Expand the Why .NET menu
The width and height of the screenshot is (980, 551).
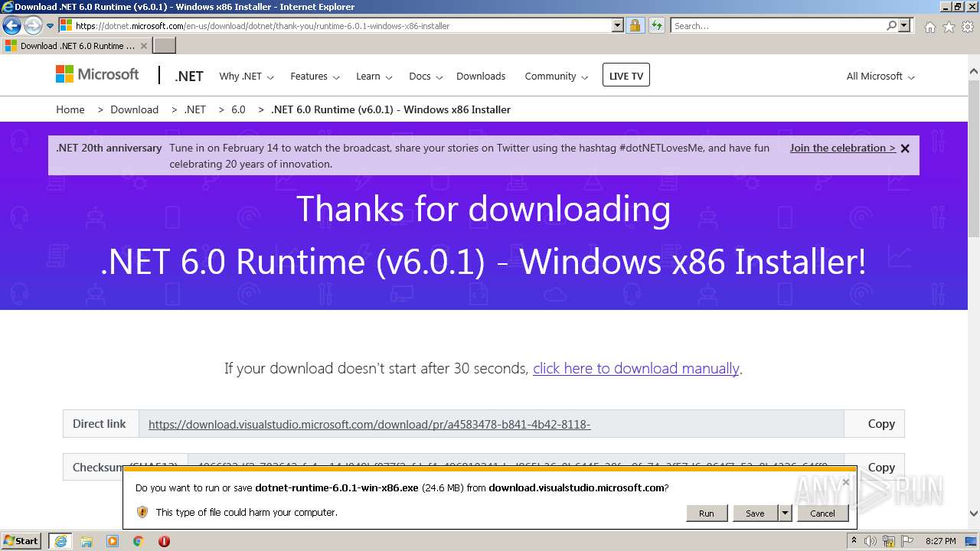point(247,76)
